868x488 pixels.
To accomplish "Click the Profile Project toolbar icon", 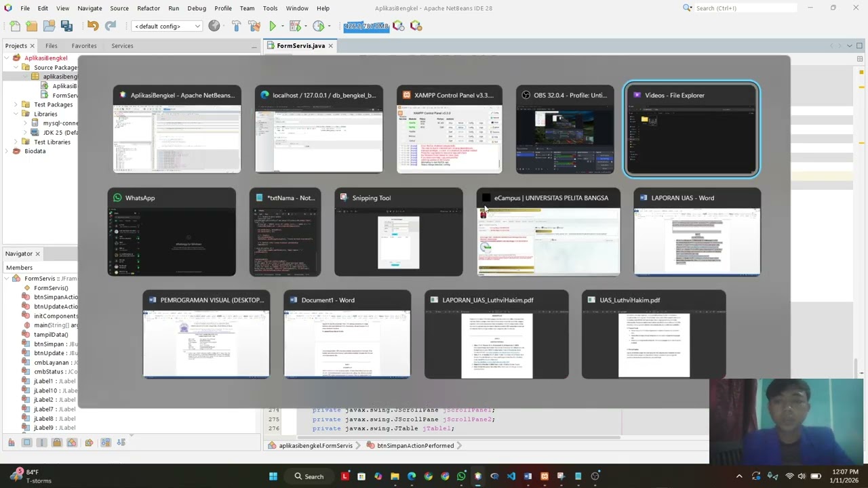I will click(318, 26).
